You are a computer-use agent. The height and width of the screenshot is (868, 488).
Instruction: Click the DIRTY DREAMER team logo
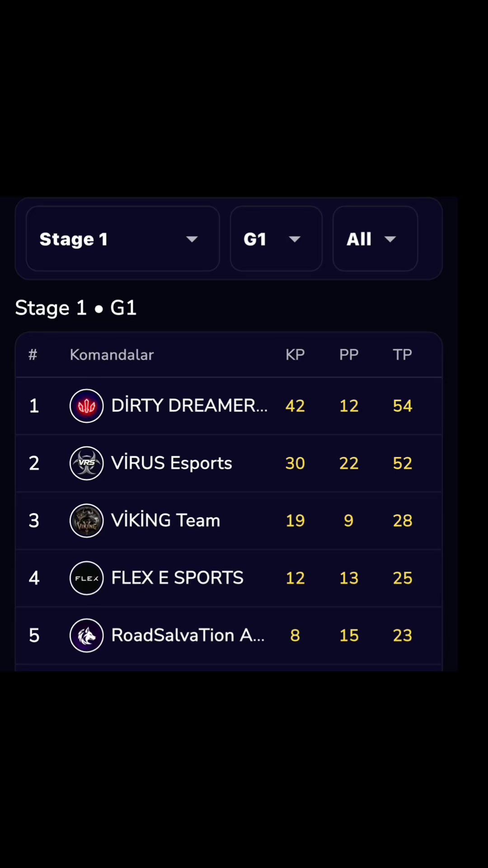[87, 406]
